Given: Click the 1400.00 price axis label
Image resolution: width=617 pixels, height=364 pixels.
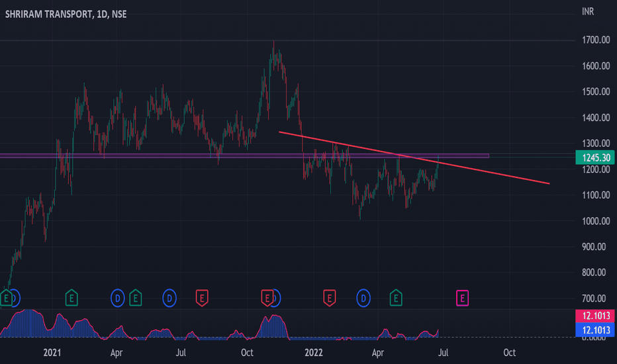Looking at the screenshot, I should 596,117.
